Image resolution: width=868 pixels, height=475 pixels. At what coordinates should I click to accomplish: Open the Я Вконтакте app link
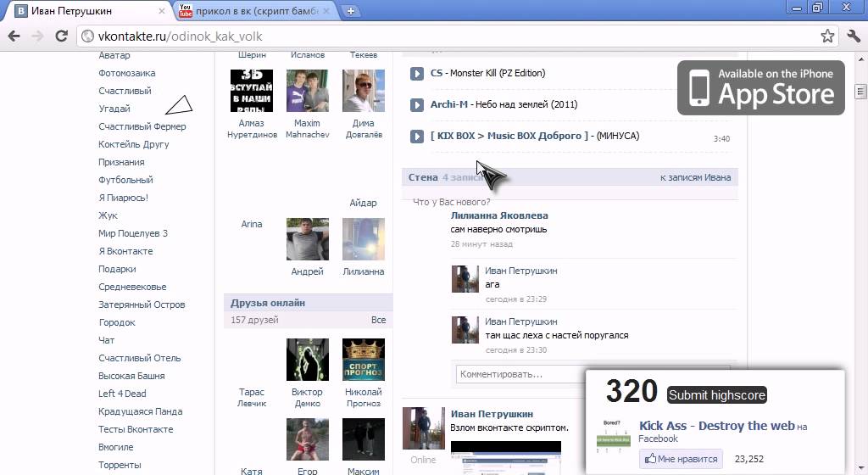[125, 251]
